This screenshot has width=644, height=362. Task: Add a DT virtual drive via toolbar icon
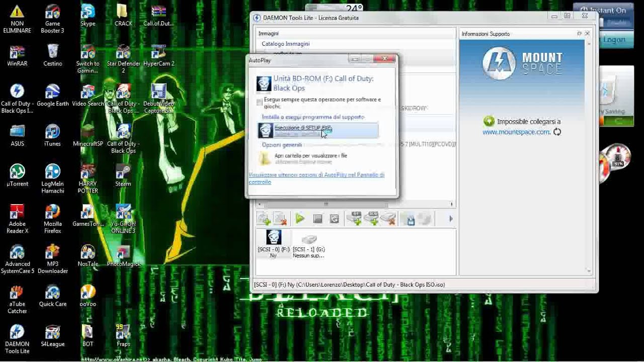click(x=354, y=218)
